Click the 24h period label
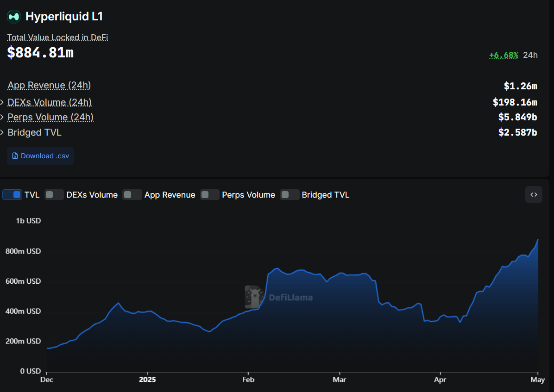 (x=530, y=55)
